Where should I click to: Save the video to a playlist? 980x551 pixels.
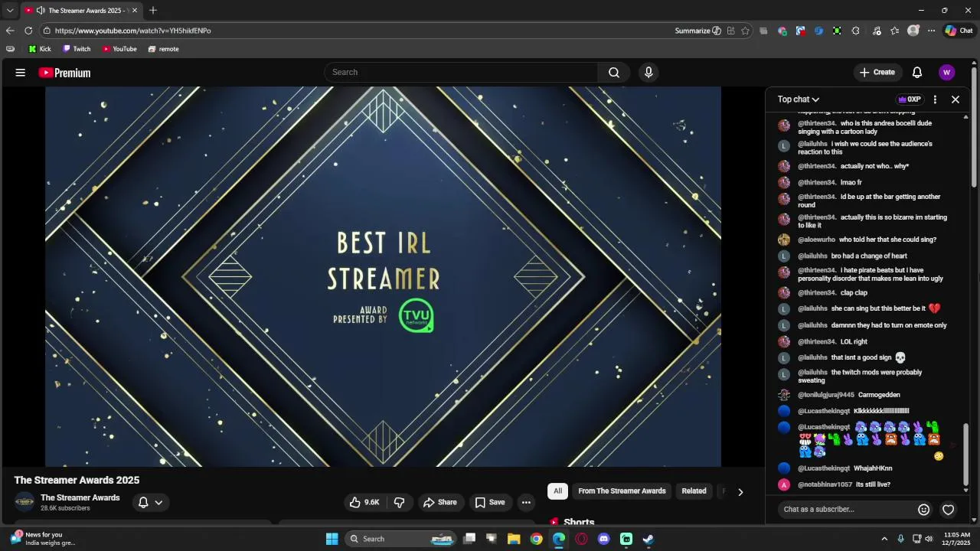(490, 502)
